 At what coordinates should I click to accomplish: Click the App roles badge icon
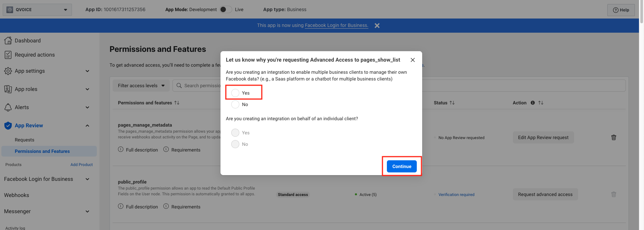coord(8,89)
